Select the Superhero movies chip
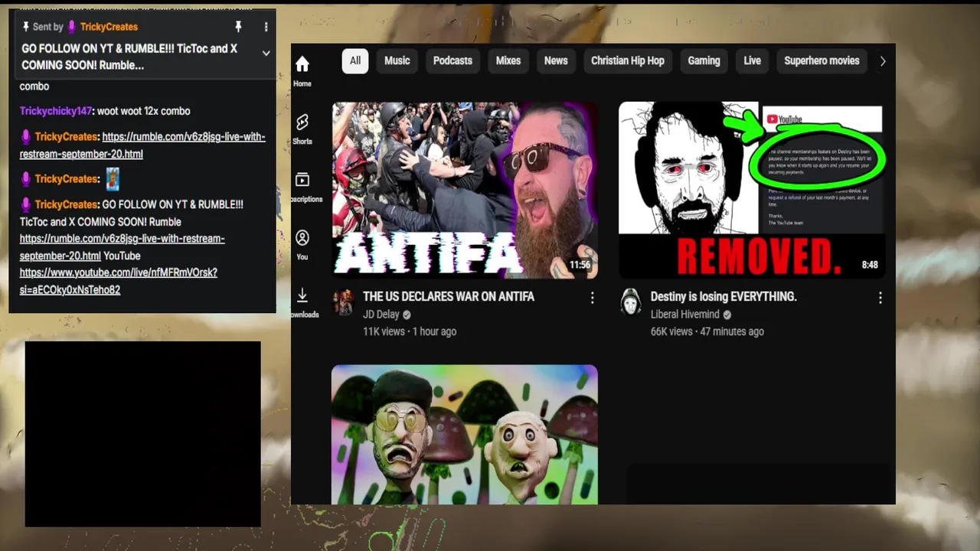The height and width of the screenshot is (551, 980). [822, 61]
